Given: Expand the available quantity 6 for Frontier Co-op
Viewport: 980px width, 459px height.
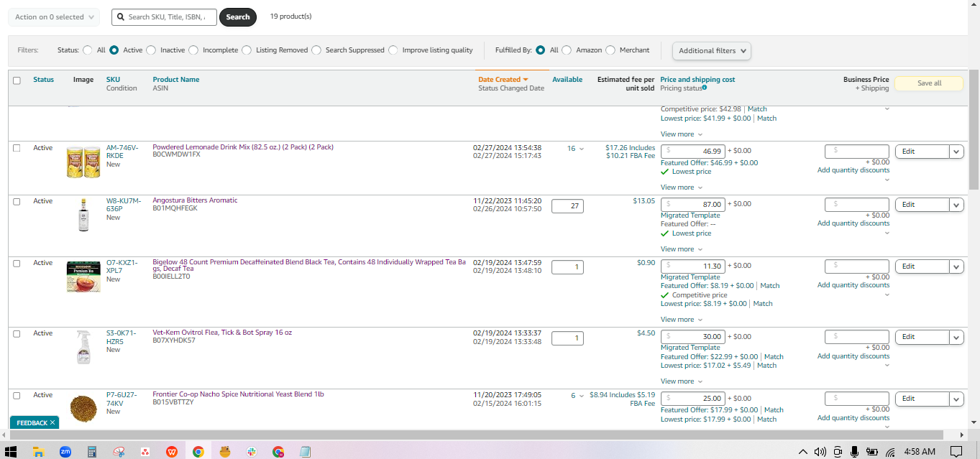Looking at the screenshot, I should click(x=581, y=396).
